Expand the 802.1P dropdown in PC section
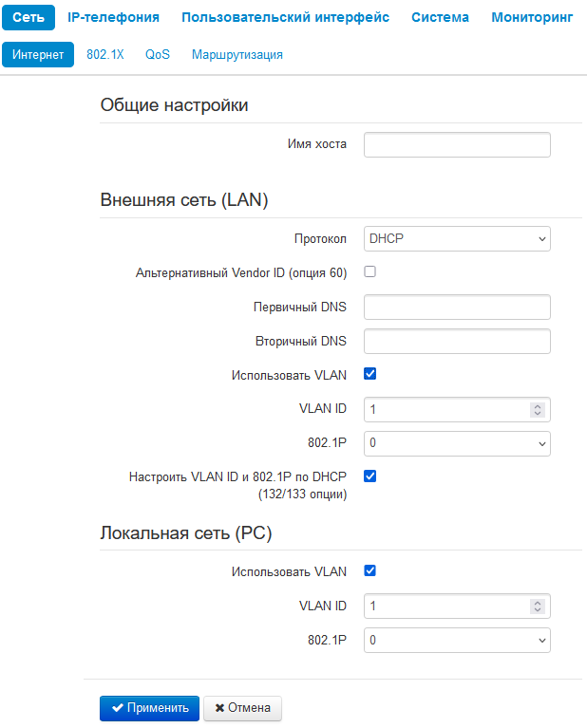 pos(457,641)
